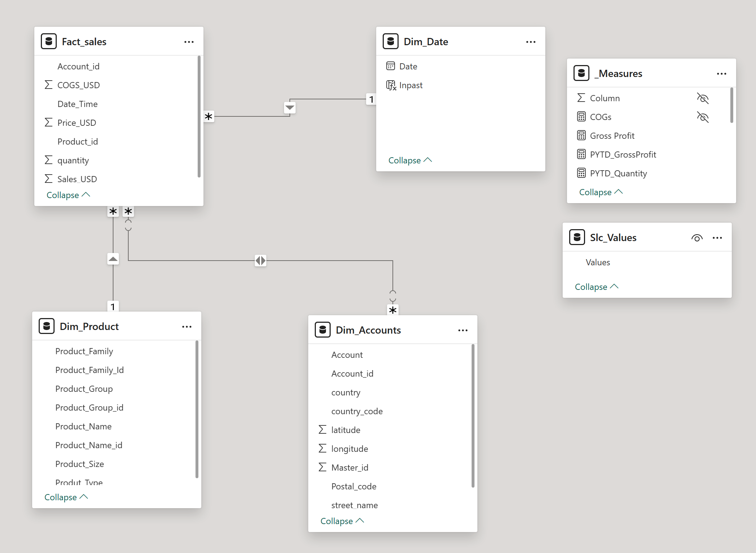The width and height of the screenshot is (756, 553).
Task: Open Dim_Product more options ellipsis
Action: coord(186,327)
